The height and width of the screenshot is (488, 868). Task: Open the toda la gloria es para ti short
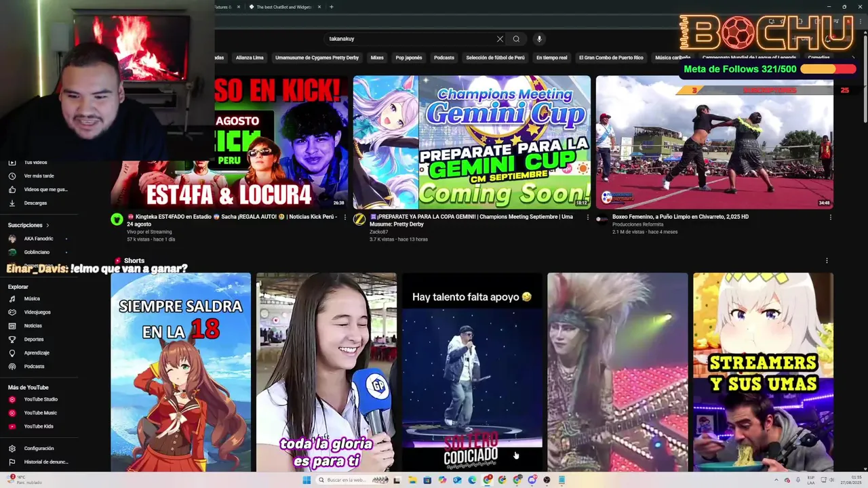tap(326, 371)
